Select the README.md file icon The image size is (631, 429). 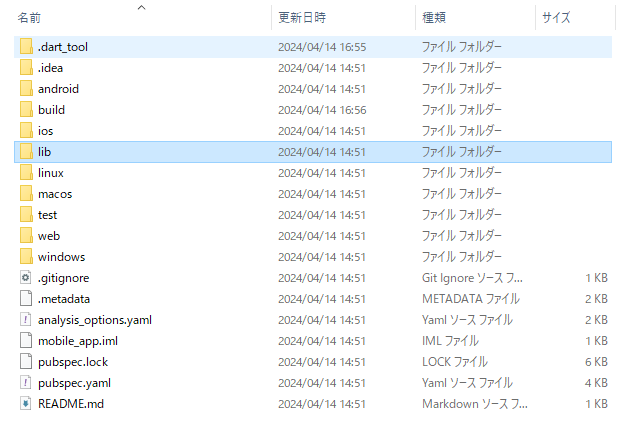tap(26, 404)
